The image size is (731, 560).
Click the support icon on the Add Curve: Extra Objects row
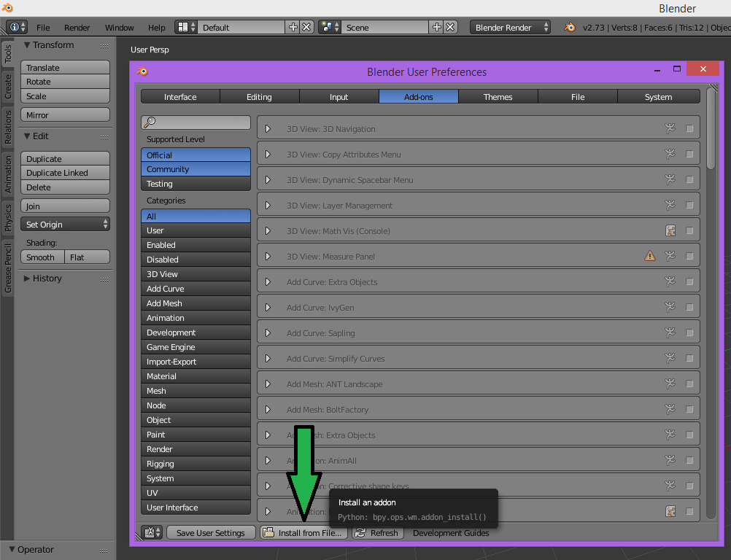point(670,282)
